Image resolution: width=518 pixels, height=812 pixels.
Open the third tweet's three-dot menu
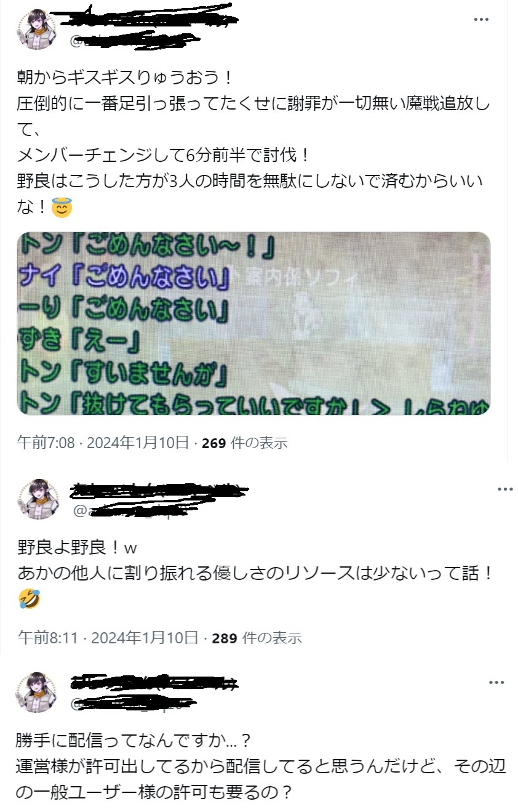pos(496,683)
